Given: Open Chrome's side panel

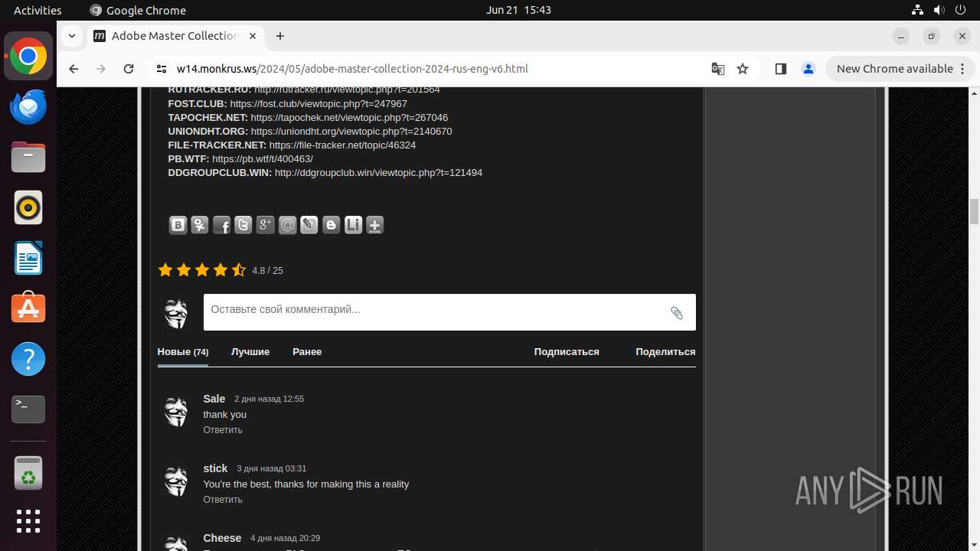Looking at the screenshot, I should [781, 69].
